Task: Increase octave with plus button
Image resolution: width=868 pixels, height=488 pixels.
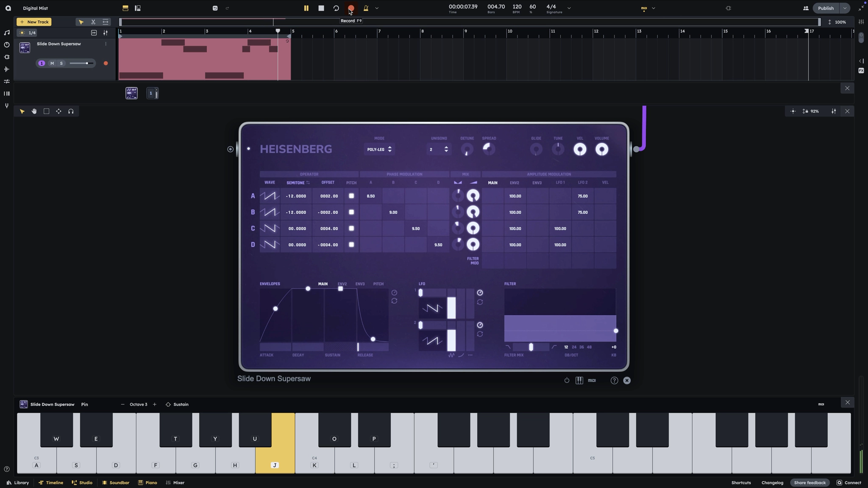Action: [x=155, y=405]
